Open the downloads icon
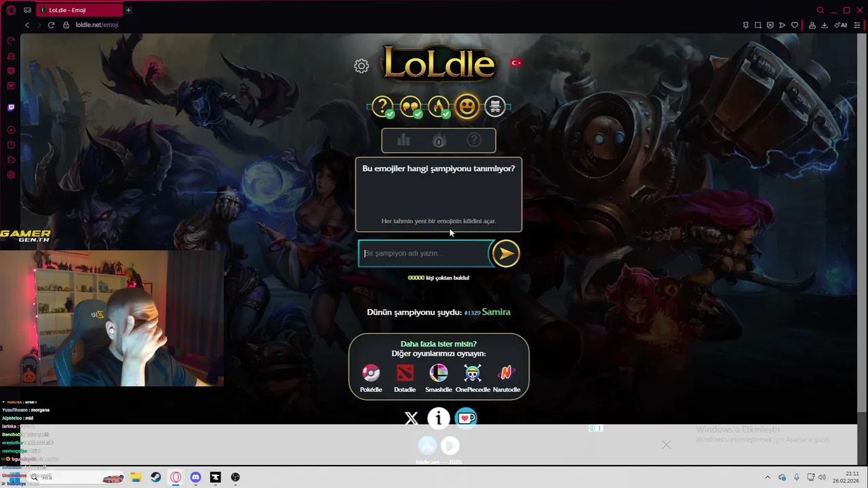 pyautogui.click(x=825, y=25)
